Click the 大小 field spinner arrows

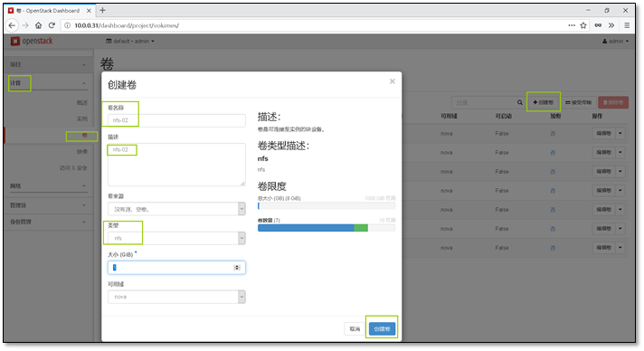coord(237,268)
